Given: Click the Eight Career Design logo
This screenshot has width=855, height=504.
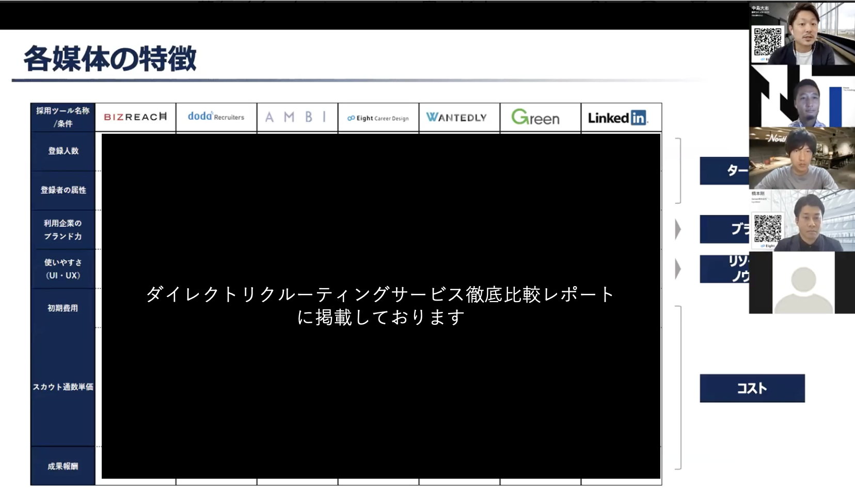Looking at the screenshot, I should coord(378,118).
